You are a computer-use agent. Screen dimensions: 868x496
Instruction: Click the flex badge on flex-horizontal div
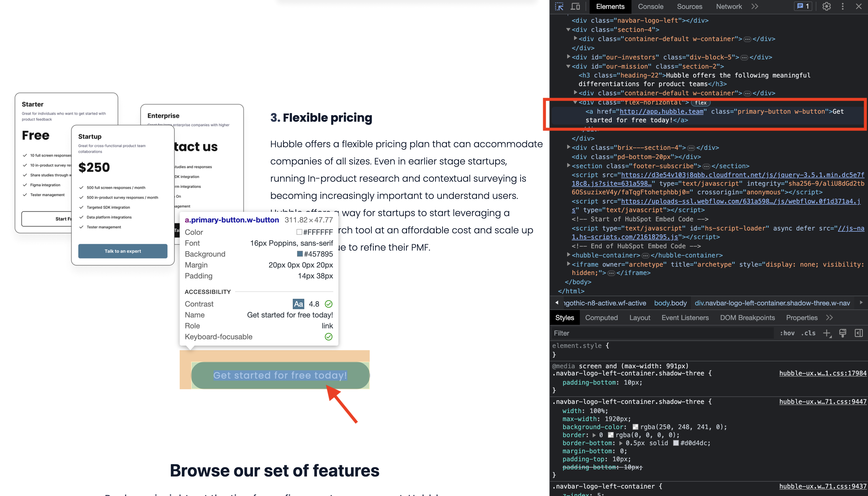tap(701, 102)
